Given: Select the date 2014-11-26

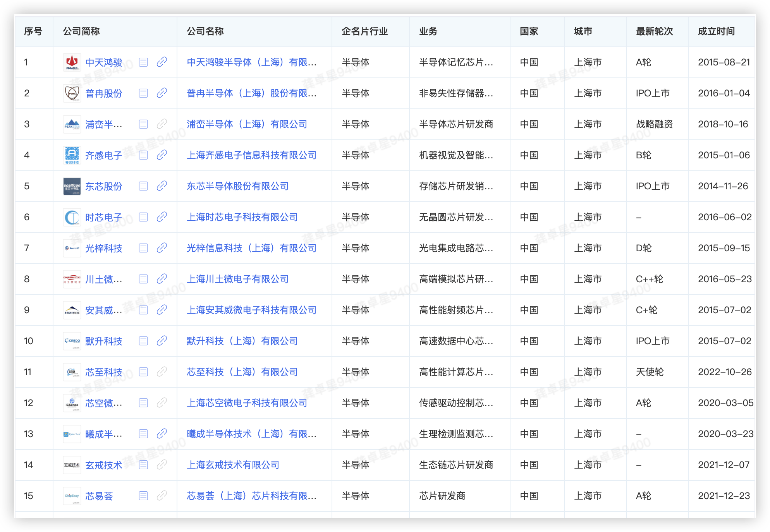Looking at the screenshot, I should click(723, 186).
